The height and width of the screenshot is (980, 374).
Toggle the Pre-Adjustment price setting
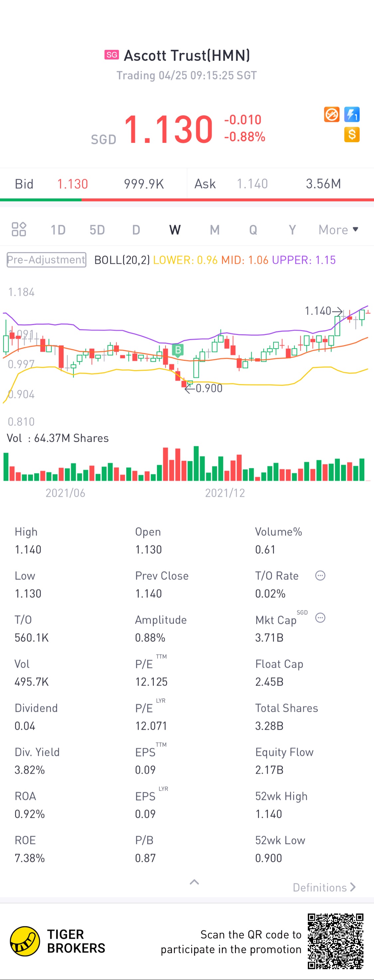[47, 260]
